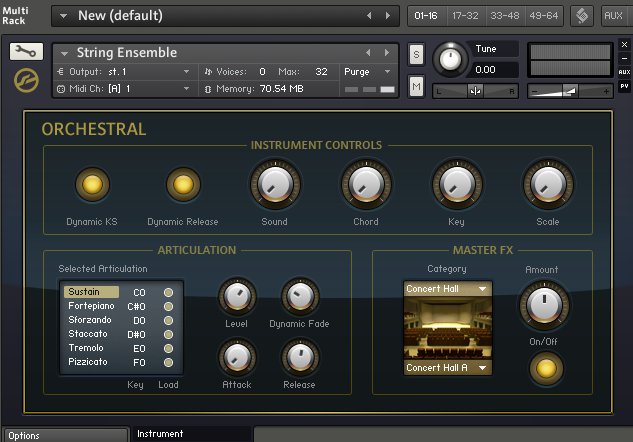Switch to rack page 33-48
Screen dimensions: 633x442
pos(505,16)
